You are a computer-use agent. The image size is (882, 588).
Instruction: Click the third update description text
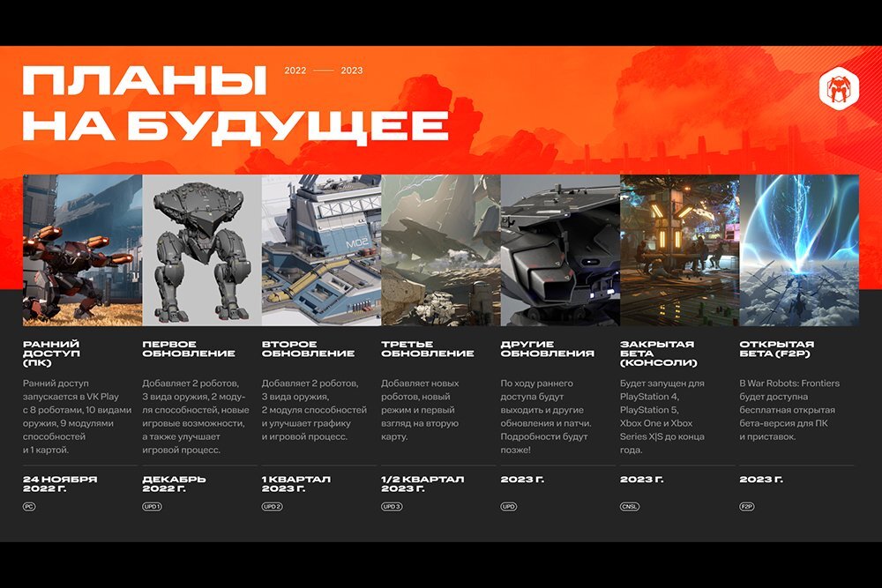(420, 410)
